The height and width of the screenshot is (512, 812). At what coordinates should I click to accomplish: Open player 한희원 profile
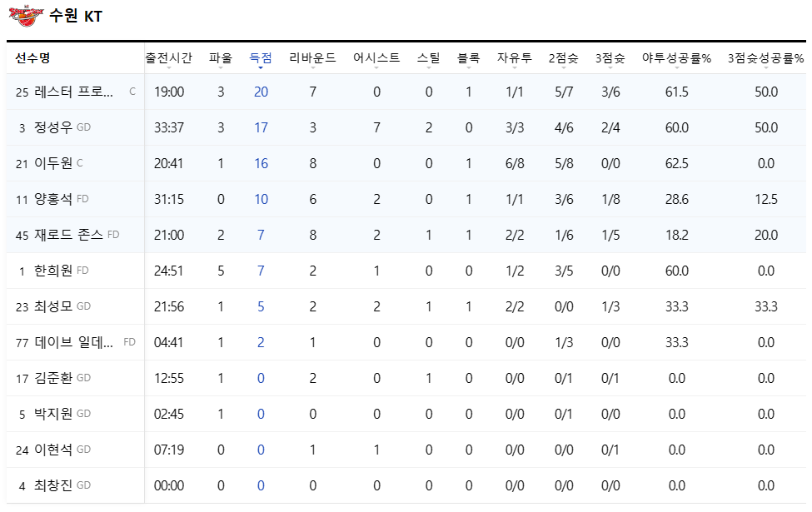coord(53,271)
